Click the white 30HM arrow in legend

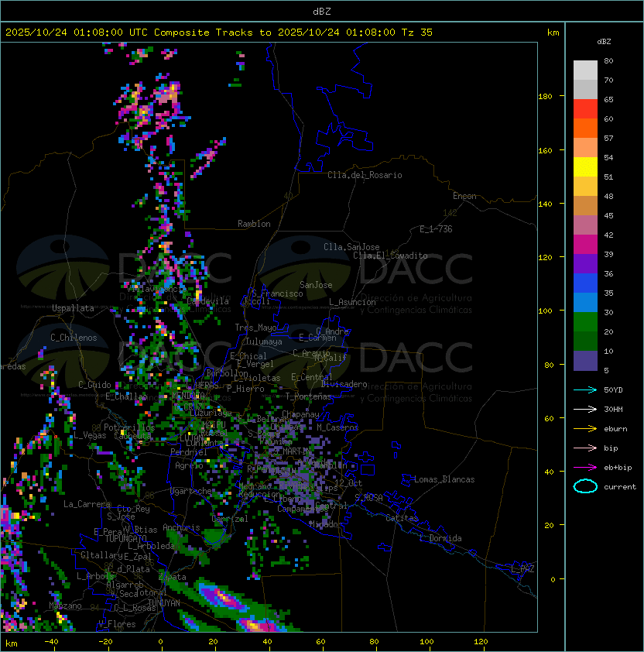(x=585, y=409)
